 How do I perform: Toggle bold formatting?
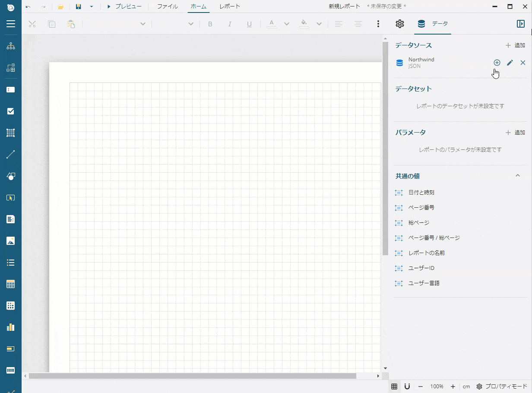210,24
